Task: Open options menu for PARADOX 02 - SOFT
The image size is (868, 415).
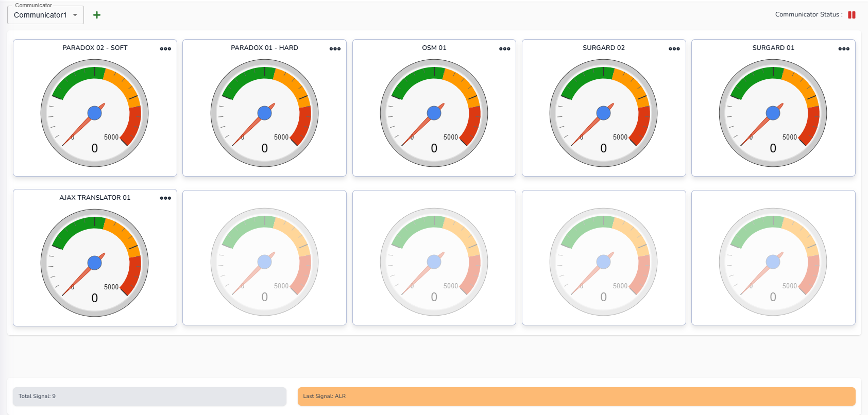Action: pos(165,49)
